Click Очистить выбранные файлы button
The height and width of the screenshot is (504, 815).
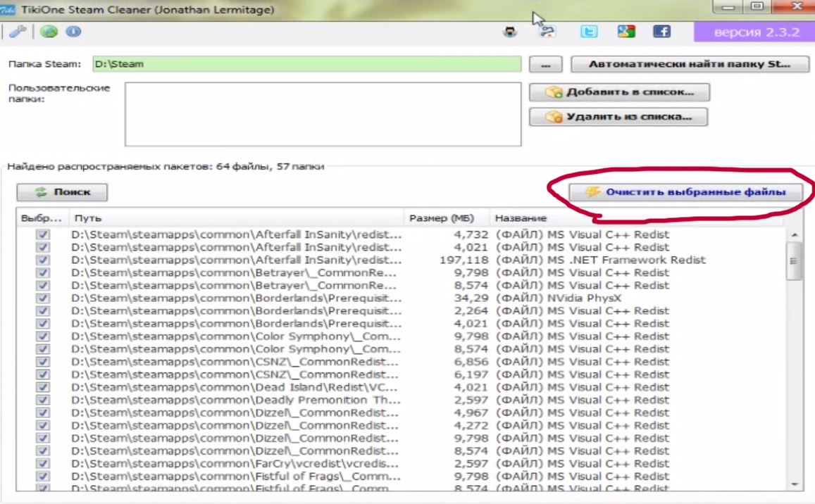pos(685,192)
